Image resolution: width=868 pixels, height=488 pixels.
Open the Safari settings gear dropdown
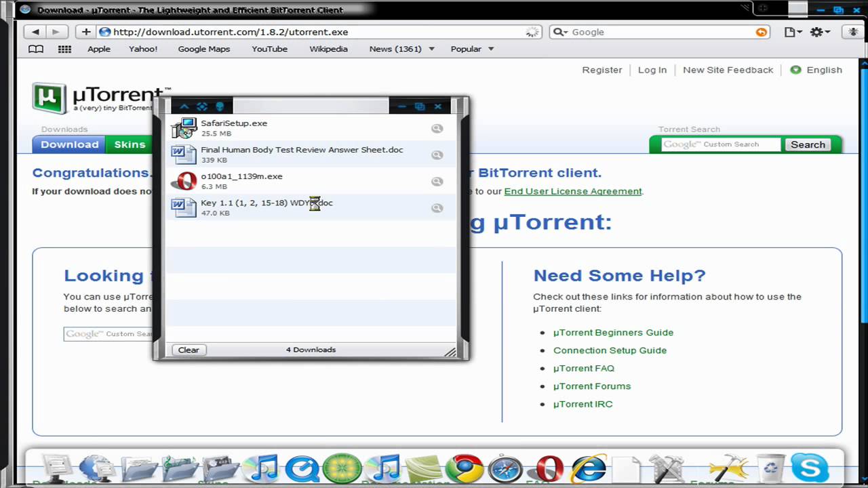click(820, 32)
